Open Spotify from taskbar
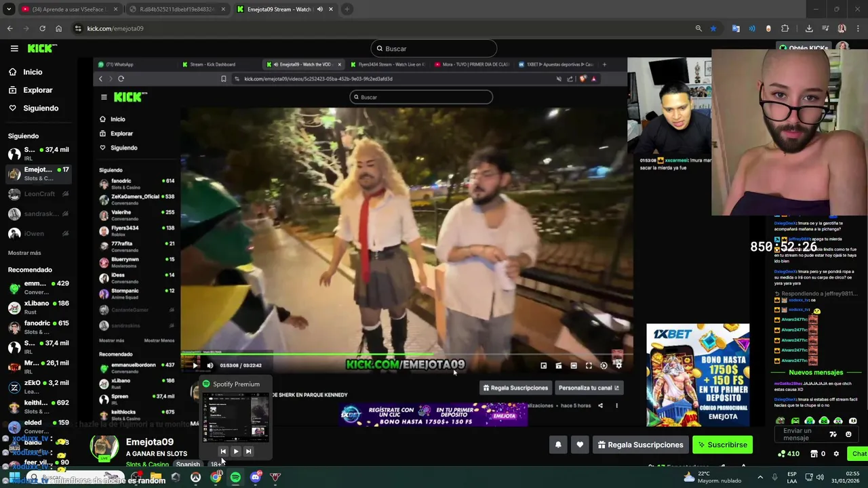The width and height of the screenshot is (868, 488). (235, 477)
